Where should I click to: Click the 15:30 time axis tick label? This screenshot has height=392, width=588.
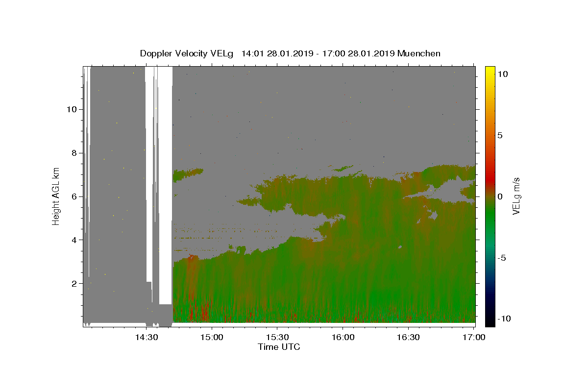[x=277, y=338]
